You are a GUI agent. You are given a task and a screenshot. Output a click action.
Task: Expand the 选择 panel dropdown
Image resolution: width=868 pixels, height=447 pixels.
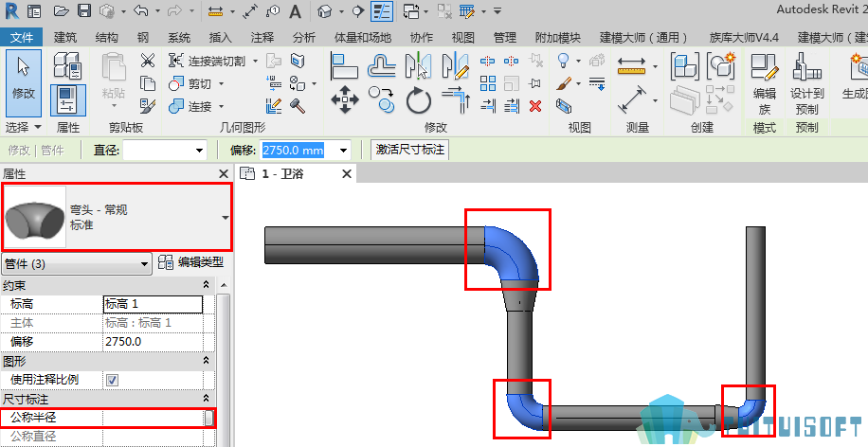pyautogui.click(x=38, y=127)
